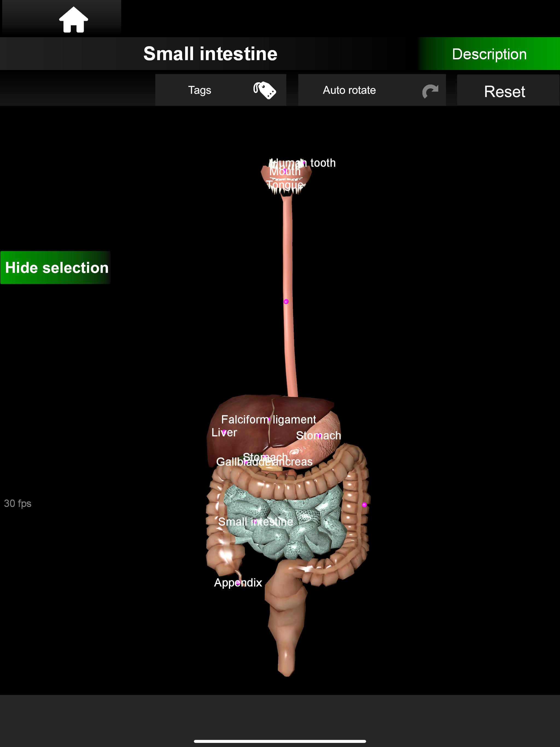
Task: Go to the home screen icon
Action: (73, 20)
